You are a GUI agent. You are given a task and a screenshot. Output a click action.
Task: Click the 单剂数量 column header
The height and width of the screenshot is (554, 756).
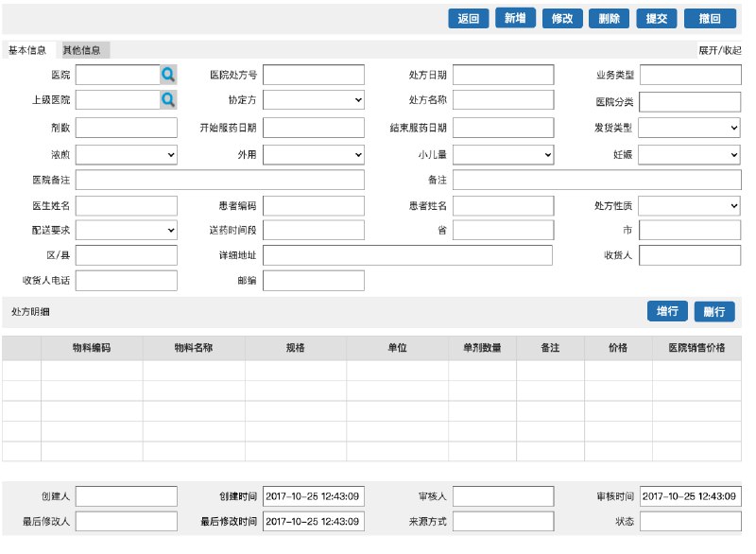point(482,348)
